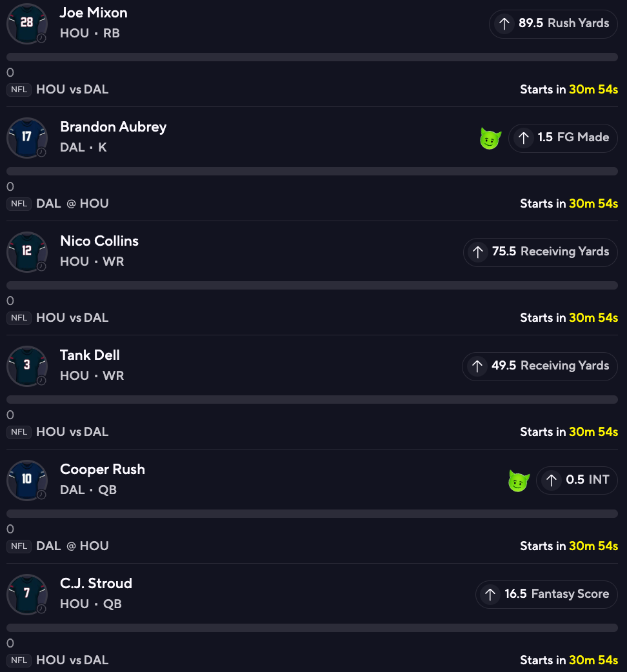
Task: Click the green demon icon beside Brandon Aubrey
Action: tap(490, 138)
